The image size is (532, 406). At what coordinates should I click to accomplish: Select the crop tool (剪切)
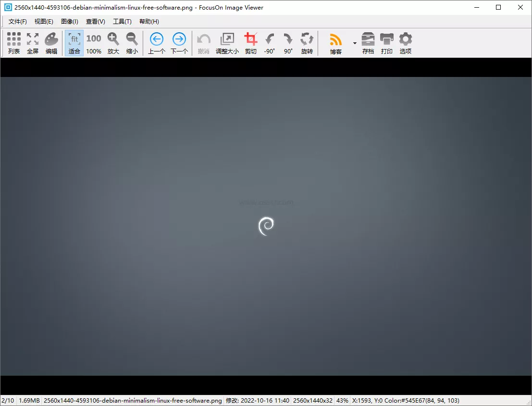251,43
